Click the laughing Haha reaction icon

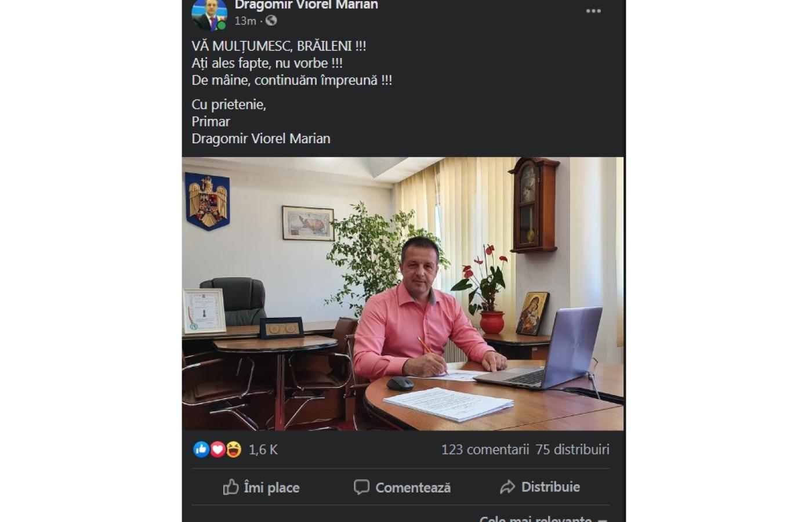pos(234,449)
